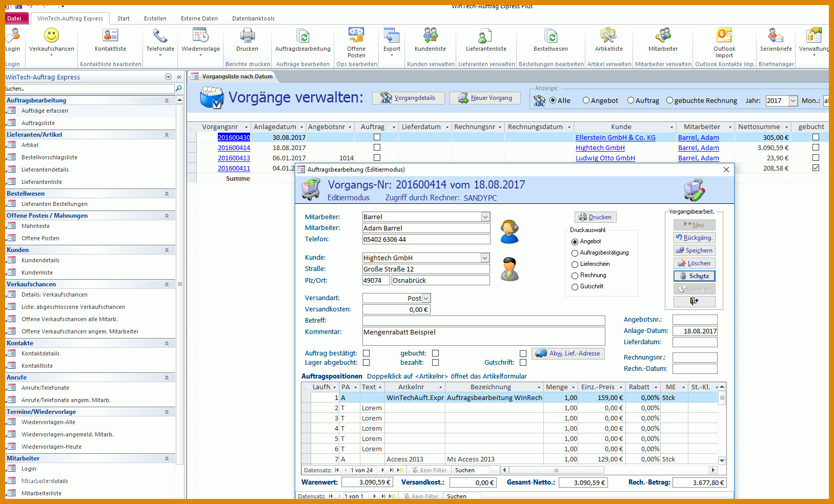Click down arrow of positions vertical scrollbar

[x=722, y=460]
